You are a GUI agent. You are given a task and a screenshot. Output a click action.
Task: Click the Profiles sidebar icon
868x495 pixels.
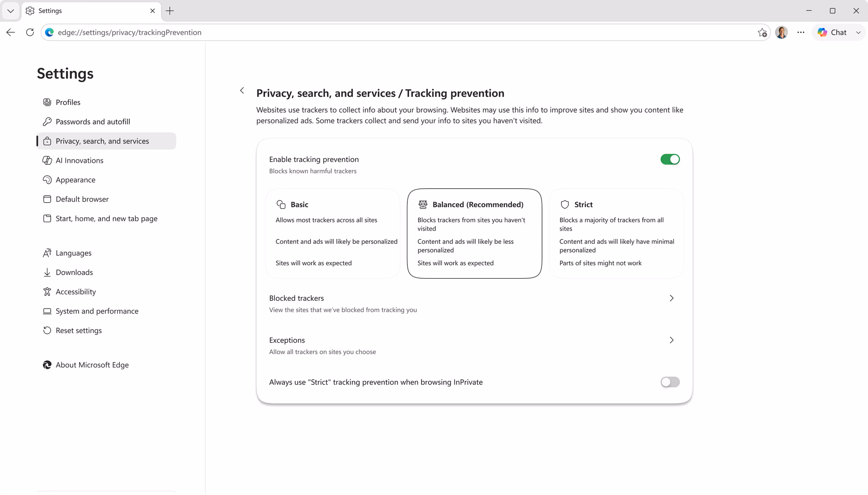47,102
